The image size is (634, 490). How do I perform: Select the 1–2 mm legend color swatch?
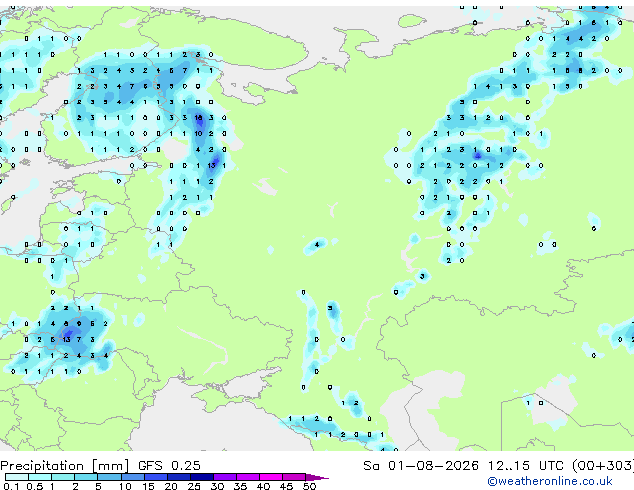coord(63,477)
